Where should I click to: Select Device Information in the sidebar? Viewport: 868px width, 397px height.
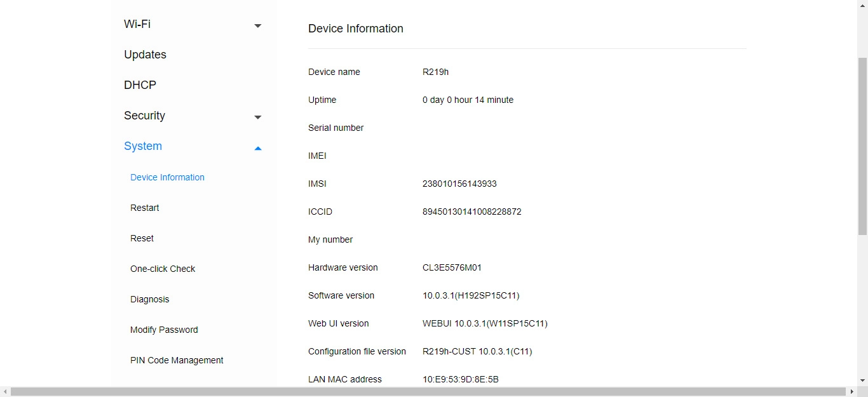pos(167,177)
